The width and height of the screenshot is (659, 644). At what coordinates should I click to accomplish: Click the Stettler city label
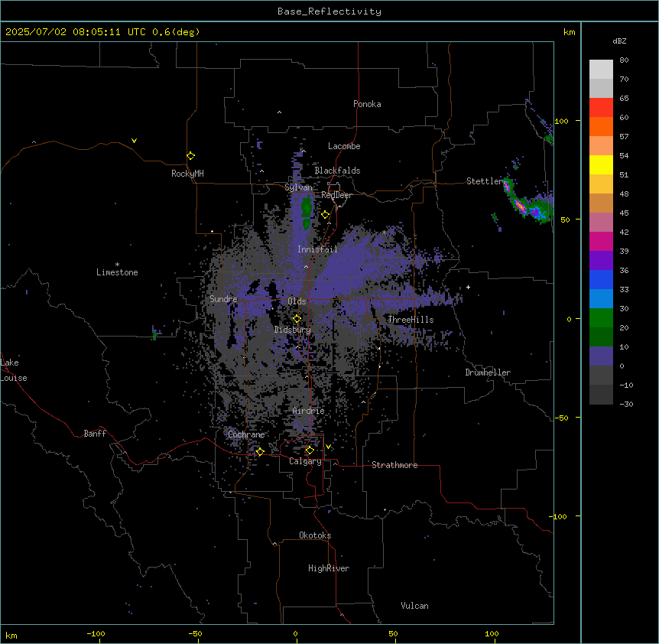[485, 181]
